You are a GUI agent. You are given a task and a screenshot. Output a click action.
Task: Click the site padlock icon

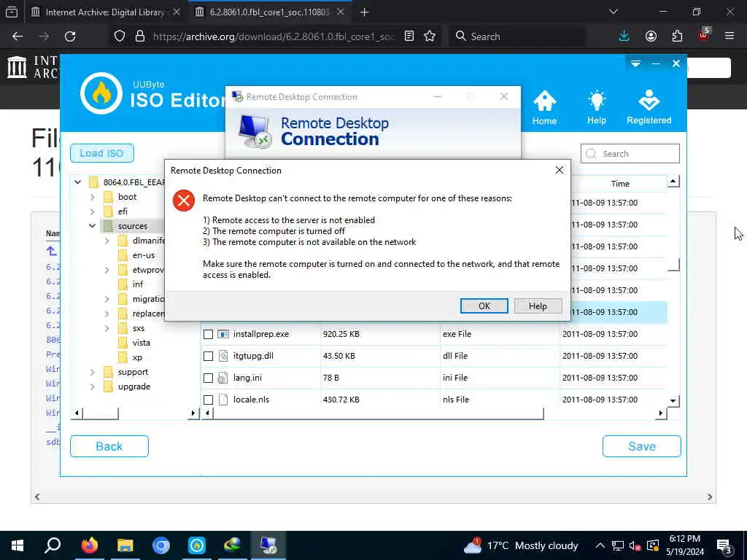(139, 36)
